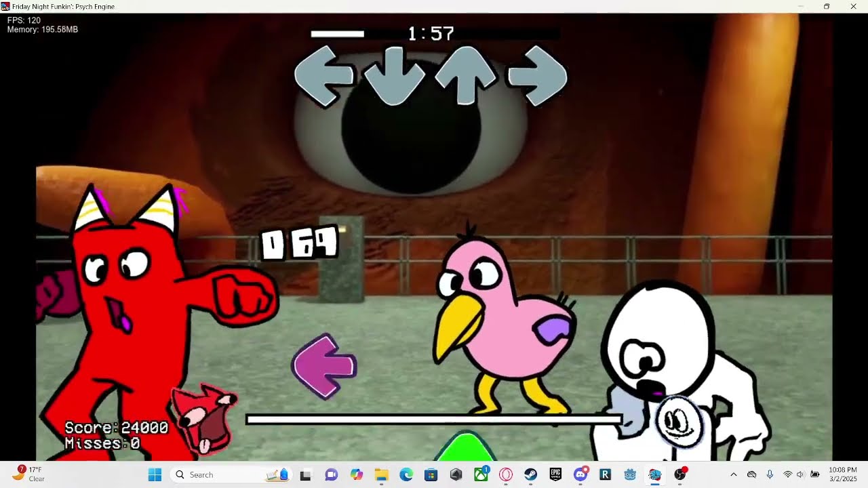Click the left arrow strum receptor

pos(324,76)
